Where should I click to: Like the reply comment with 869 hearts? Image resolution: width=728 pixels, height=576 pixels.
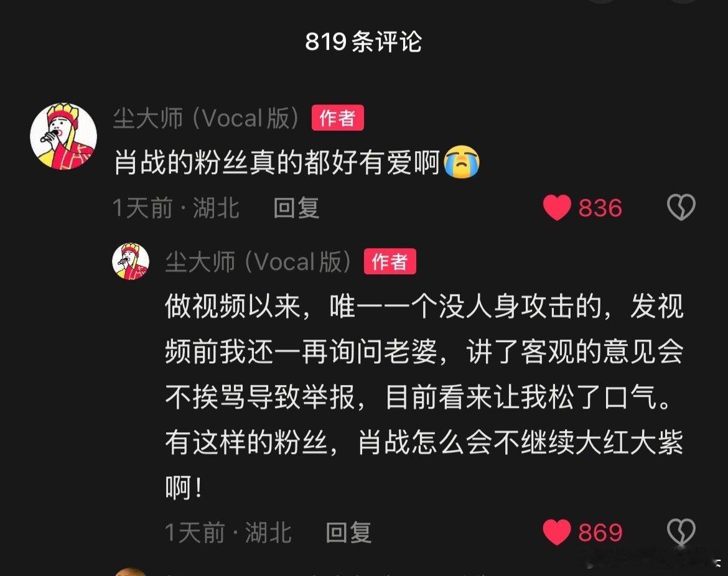(x=557, y=532)
